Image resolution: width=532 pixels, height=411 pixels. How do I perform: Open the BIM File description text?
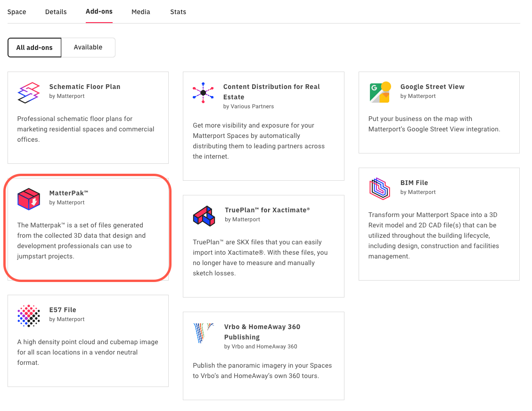coord(434,235)
